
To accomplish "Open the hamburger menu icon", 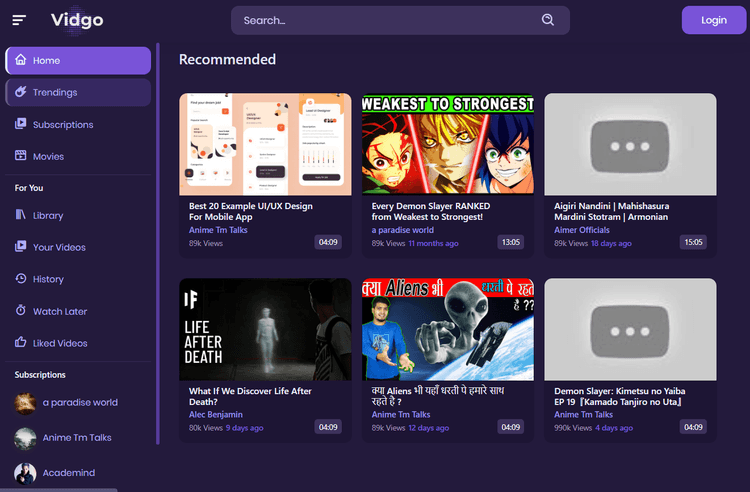I will point(19,20).
